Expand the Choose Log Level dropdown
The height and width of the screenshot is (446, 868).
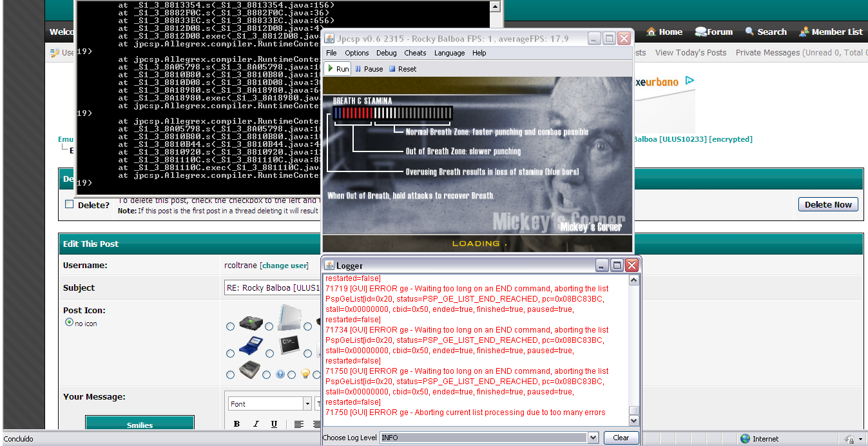pos(593,438)
